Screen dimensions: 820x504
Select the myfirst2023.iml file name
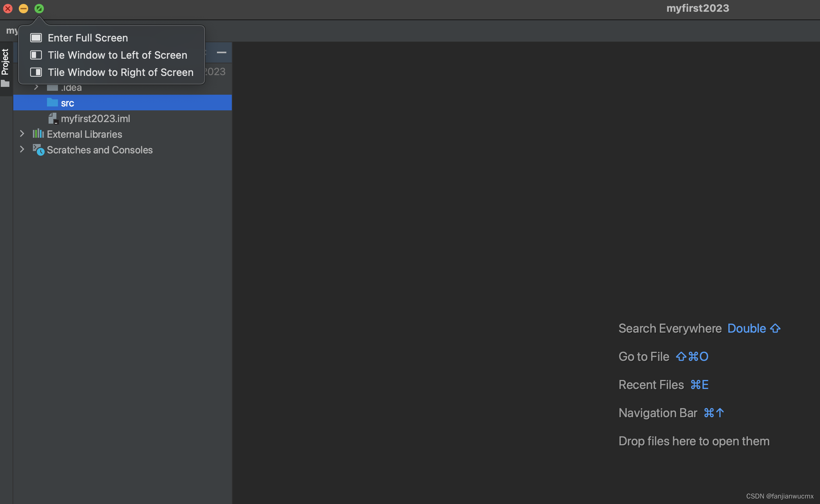pyautogui.click(x=95, y=119)
